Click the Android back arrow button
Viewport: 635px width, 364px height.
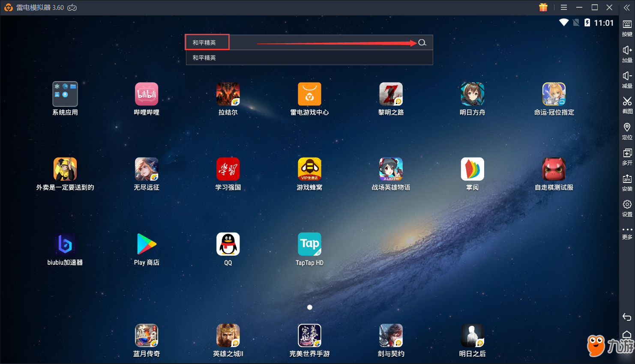click(627, 317)
